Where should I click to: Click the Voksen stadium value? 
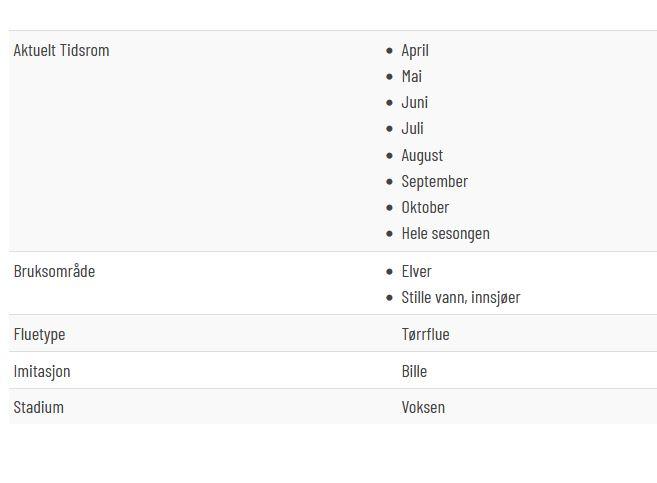tap(423, 408)
